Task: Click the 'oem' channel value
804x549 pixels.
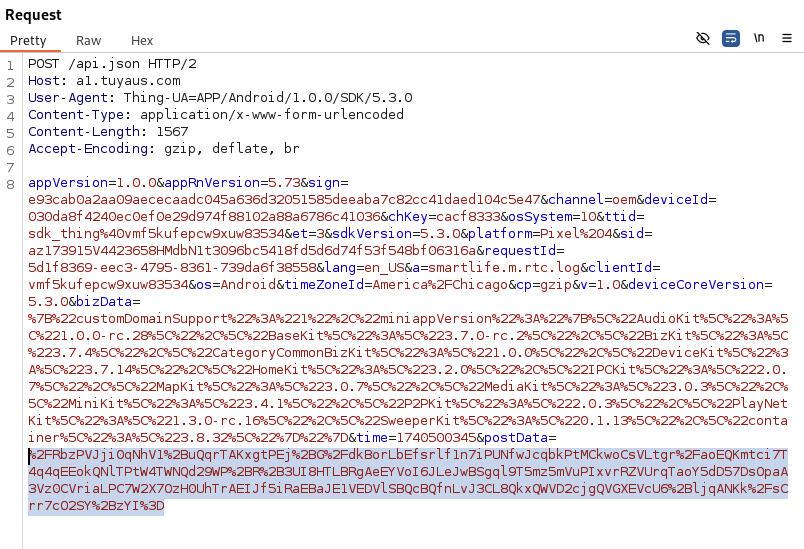Action: point(624,199)
